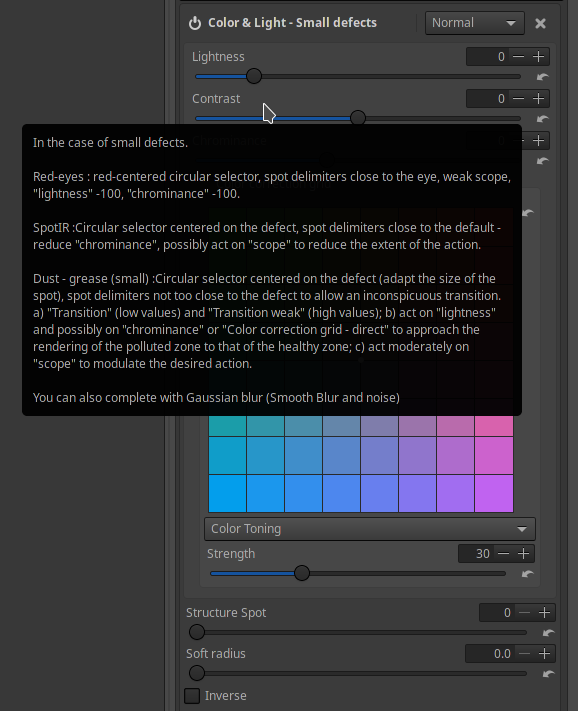Click the magenta-violet bottom-right grid cell
The height and width of the screenshot is (711, 578).
(494, 493)
